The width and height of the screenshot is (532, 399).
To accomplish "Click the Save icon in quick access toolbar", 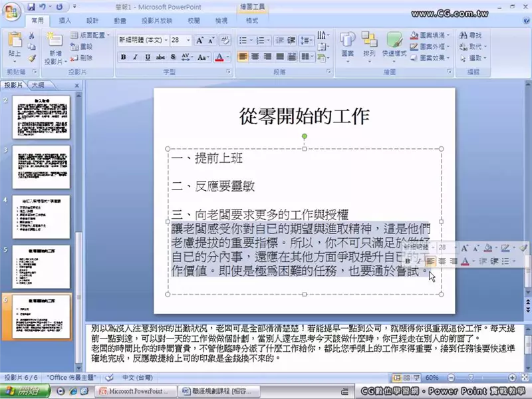I will [32, 7].
